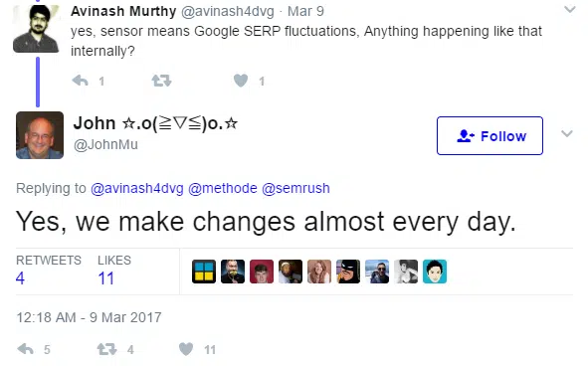Like Avinash Murthy's tweet
The image size is (588, 366).
(241, 81)
